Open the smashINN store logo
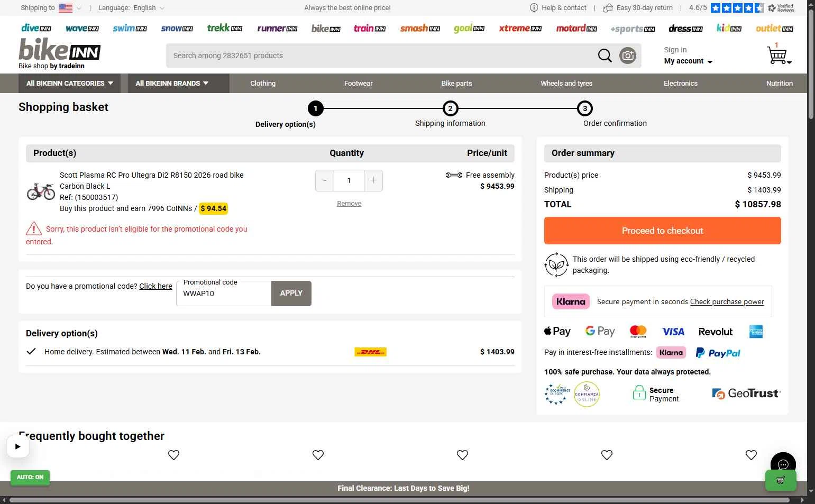815x504 pixels. tap(420, 29)
